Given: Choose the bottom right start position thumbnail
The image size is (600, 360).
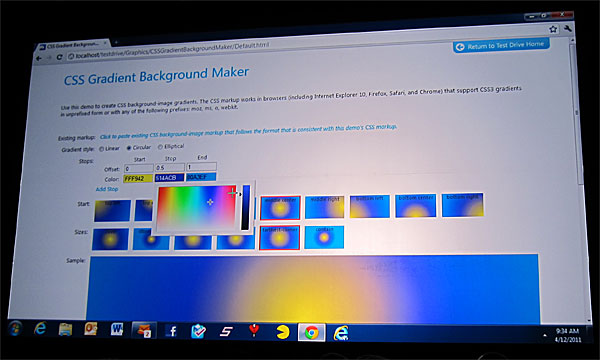Looking at the screenshot, I should click(463, 205).
